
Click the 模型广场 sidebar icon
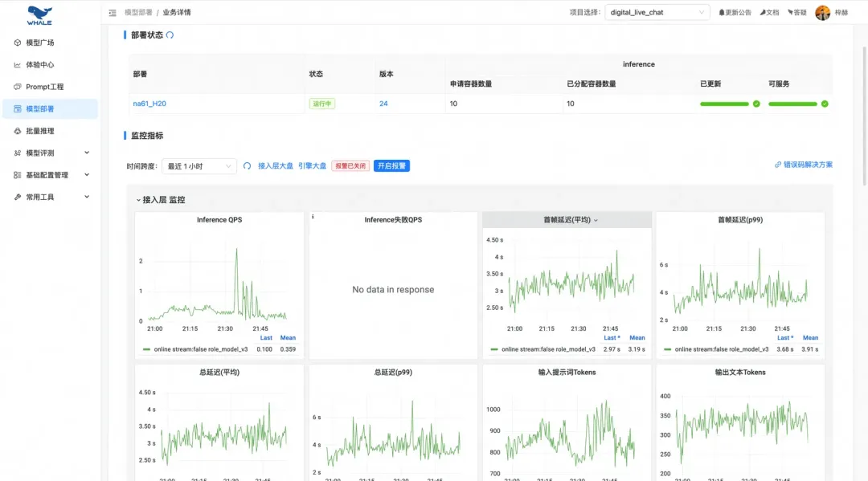pyautogui.click(x=17, y=43)
